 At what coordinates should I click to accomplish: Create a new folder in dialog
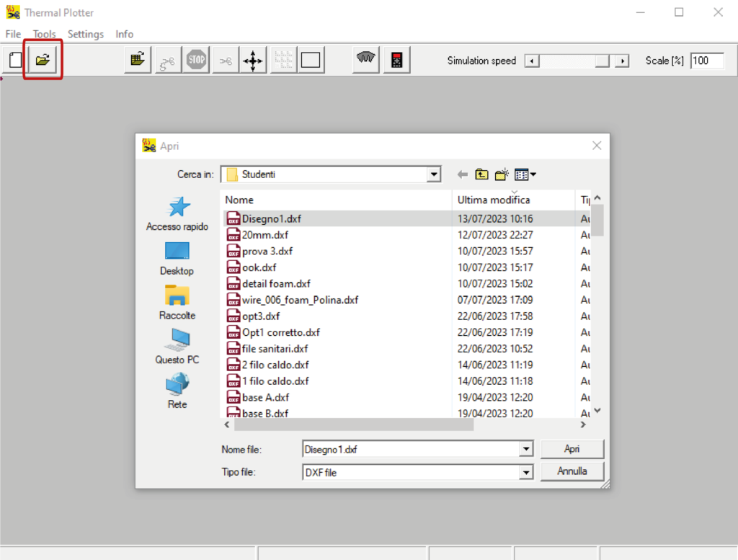point(502,174)
